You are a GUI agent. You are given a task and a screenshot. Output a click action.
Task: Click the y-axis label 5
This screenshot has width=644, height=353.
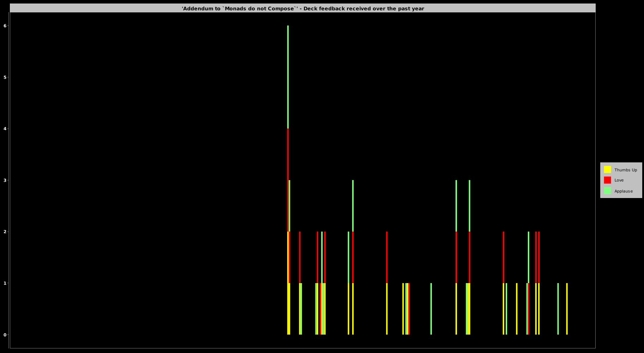[x=5, y=77]
